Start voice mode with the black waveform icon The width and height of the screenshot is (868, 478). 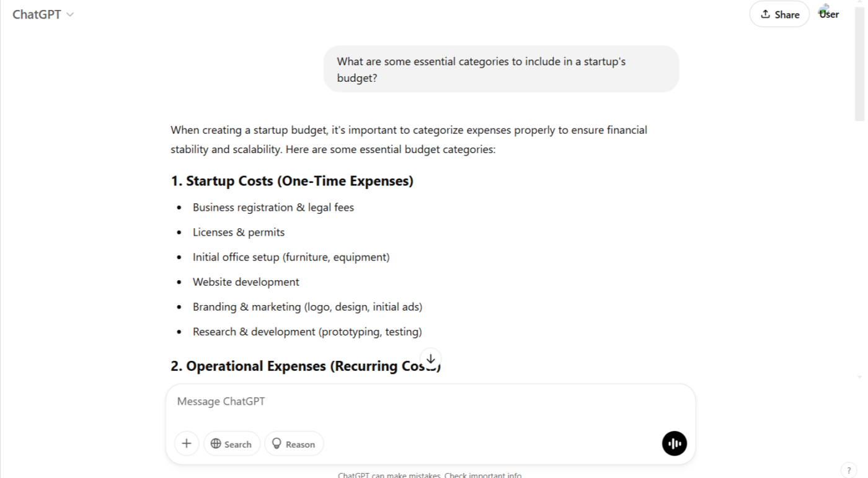coord(674,443)
